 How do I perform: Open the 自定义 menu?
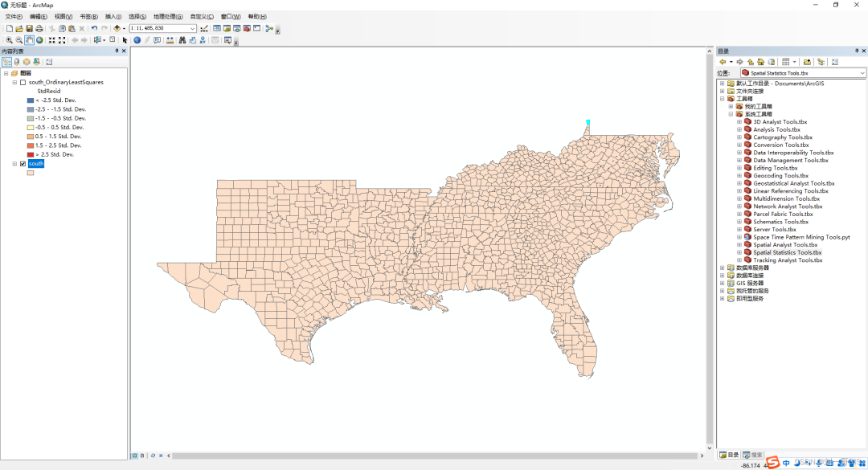point(202,17)
